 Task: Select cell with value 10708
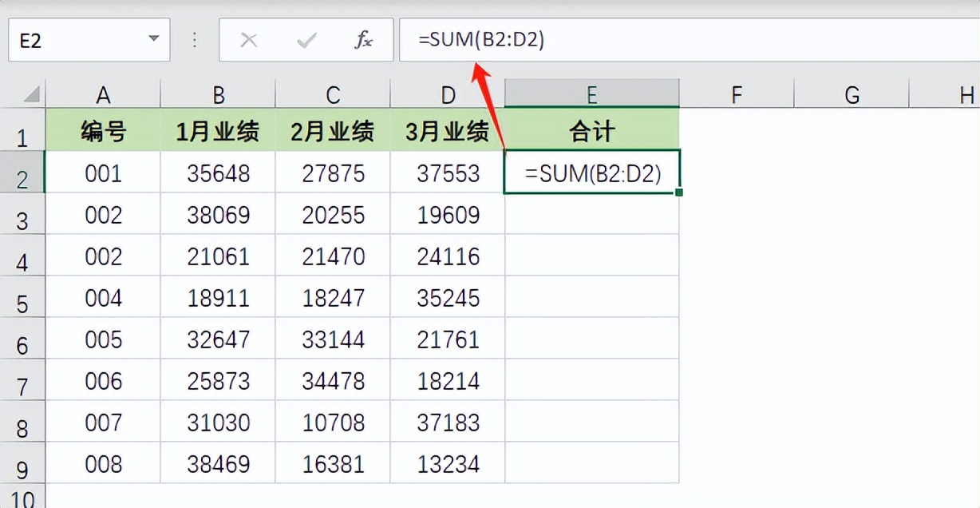[333, 422]
